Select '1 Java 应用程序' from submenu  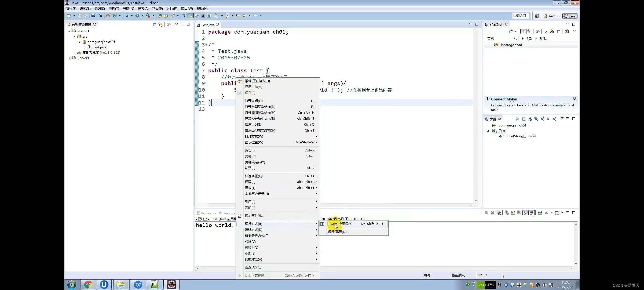click(x=339, y=224)
